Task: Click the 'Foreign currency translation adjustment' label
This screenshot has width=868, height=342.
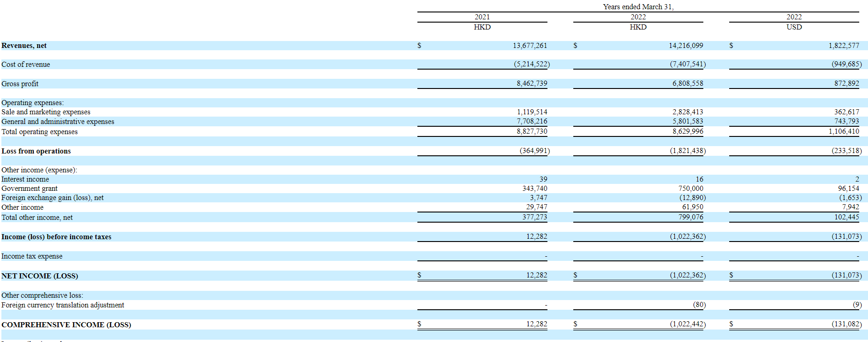Action: pyautogui.click(x=63, y=305)
